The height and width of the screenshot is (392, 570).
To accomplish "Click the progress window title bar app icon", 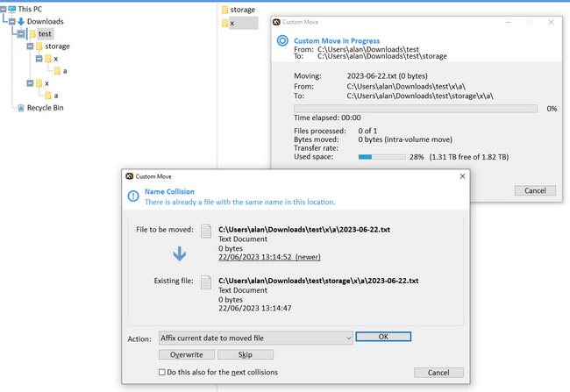I will [276, 22].
